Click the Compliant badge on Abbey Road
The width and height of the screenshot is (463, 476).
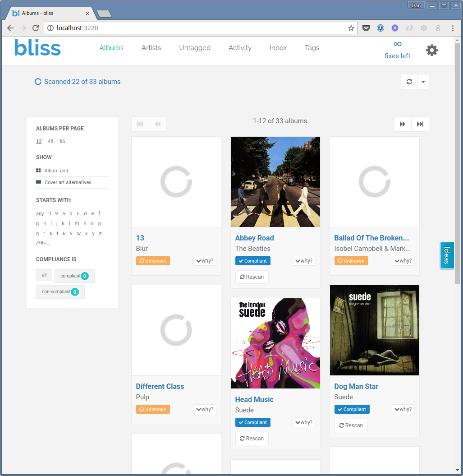click(253, 261)
